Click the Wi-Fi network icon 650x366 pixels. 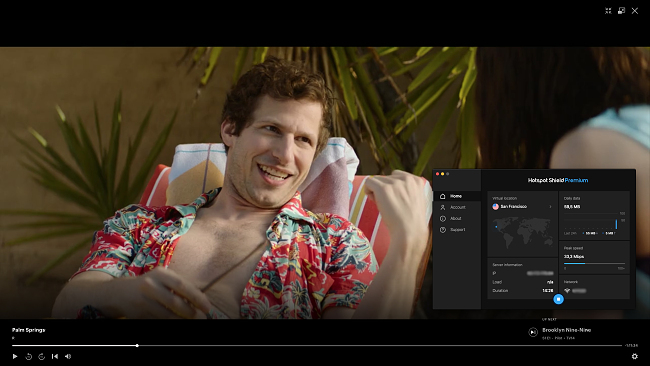pos(567,291)
